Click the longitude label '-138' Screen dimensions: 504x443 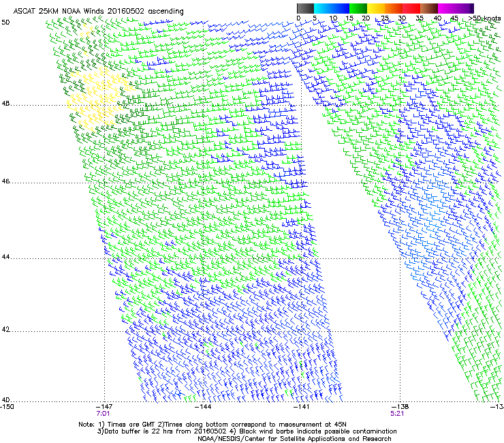400,407
